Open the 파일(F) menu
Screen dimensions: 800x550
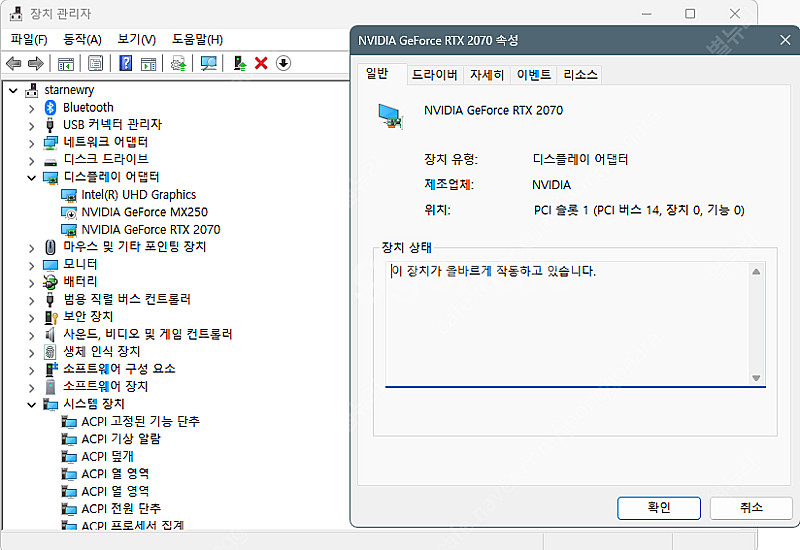coord(29,39)
